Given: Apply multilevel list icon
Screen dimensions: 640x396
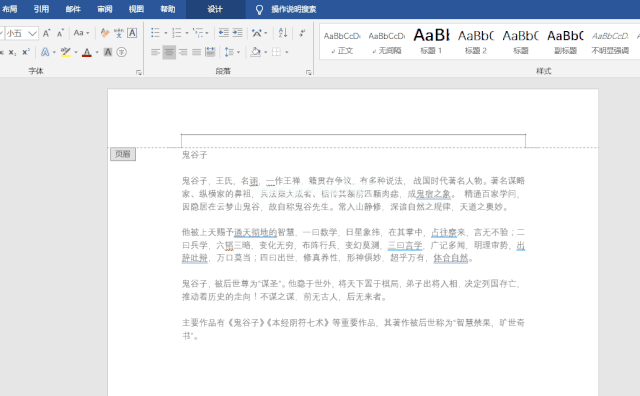Looking at the screenshot, I should click(x=198, y=33).
